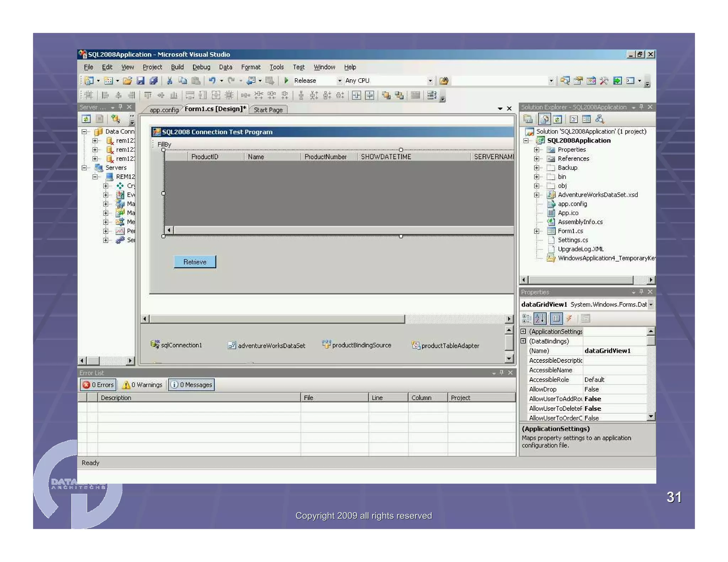Click the Alphabetical sort icon in Properties

[540, 318]
